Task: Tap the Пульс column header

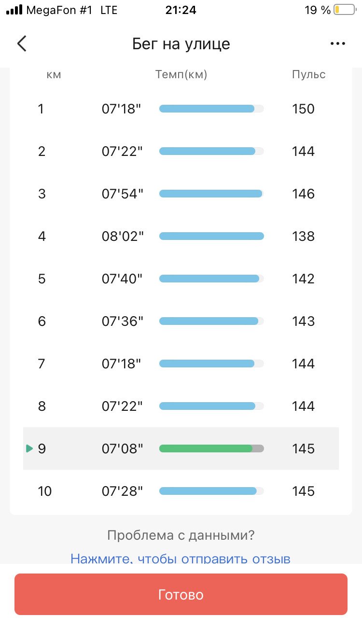Action: coord(309,74)
